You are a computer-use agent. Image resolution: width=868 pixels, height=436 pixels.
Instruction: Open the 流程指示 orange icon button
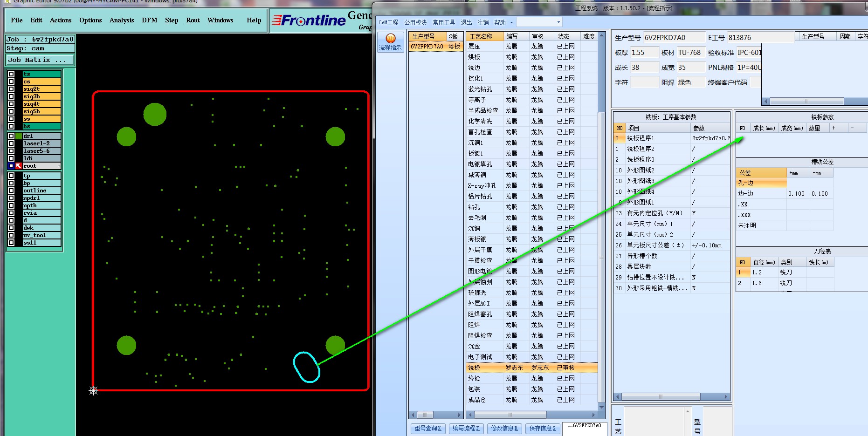pos(391,41)
